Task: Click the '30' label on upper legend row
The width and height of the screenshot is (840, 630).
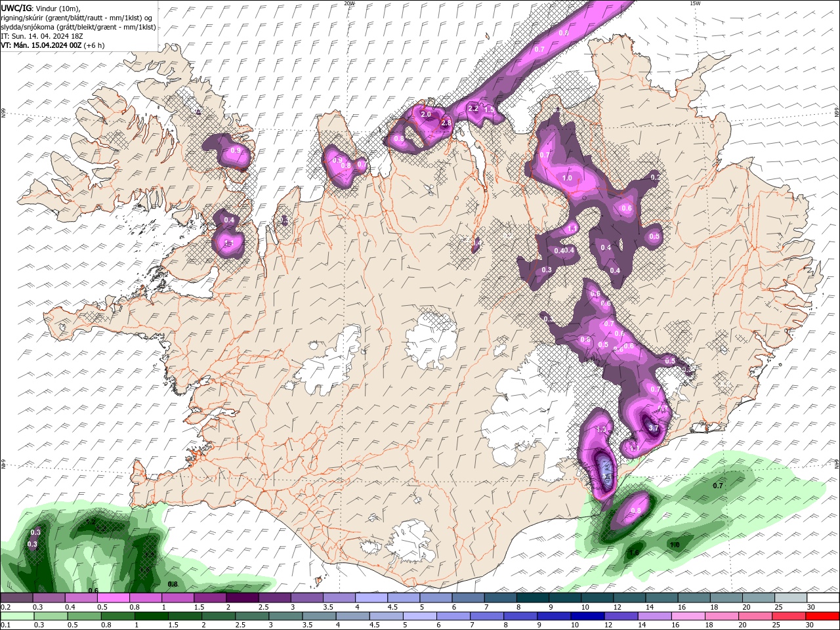Action: [811, 607]
